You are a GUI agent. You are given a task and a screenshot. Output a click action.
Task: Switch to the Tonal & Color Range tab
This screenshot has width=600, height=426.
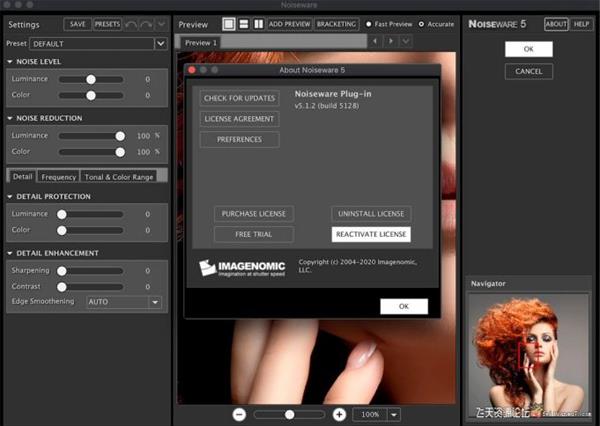[x=117, y=176]
